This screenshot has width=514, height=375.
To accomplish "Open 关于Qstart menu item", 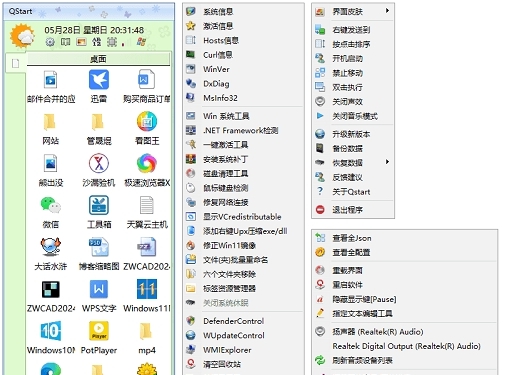I will click(x=353, y=192).
